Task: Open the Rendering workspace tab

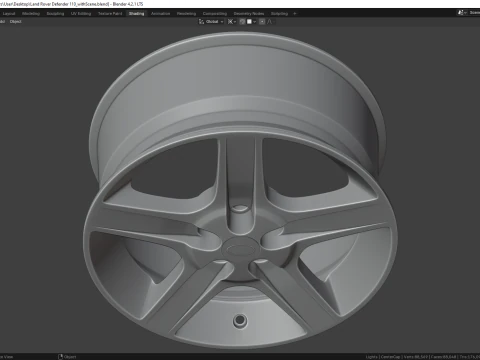Action: [x=186, y=14]
